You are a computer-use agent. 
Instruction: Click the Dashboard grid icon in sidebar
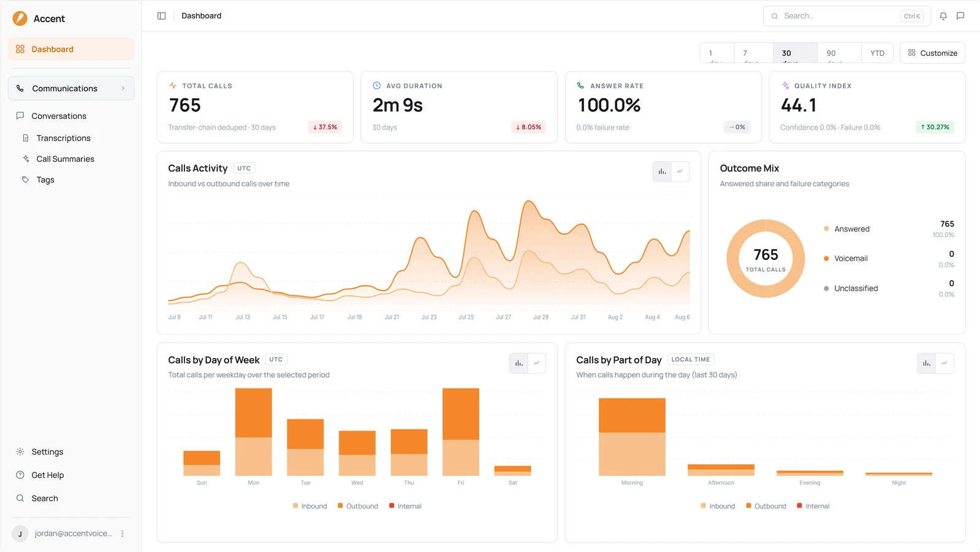click(20, 49)
